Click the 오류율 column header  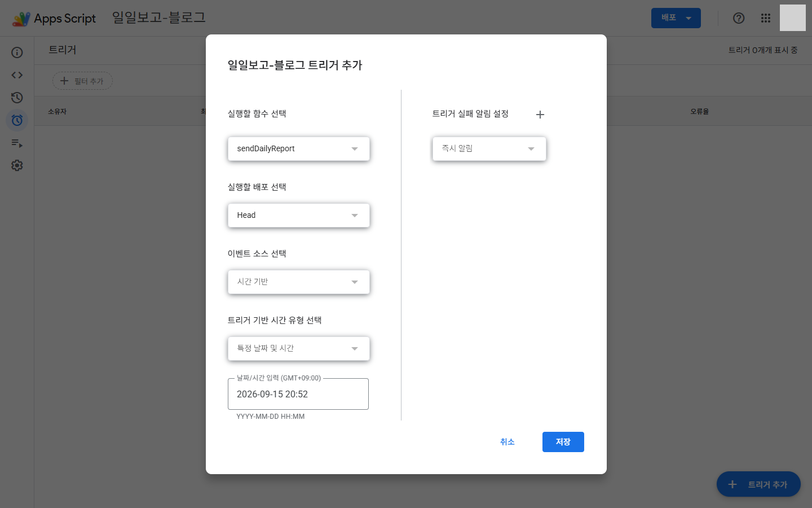[700, 112]
